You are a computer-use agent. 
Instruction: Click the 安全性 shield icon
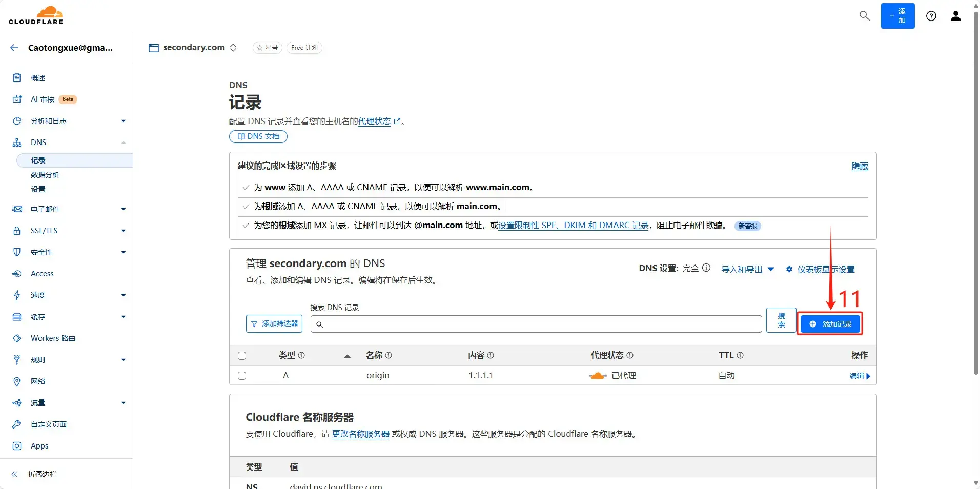[17, 252]
